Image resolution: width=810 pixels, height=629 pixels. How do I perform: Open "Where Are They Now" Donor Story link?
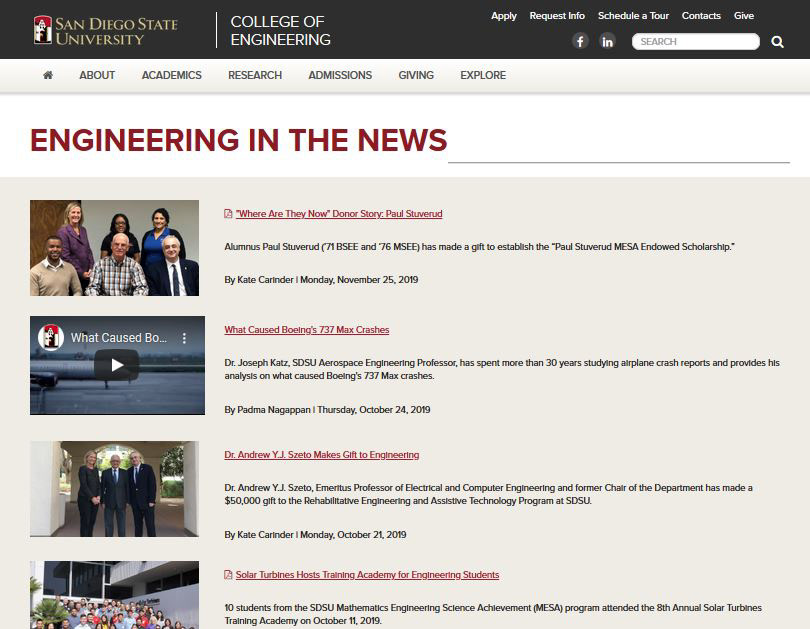(339, 213)
